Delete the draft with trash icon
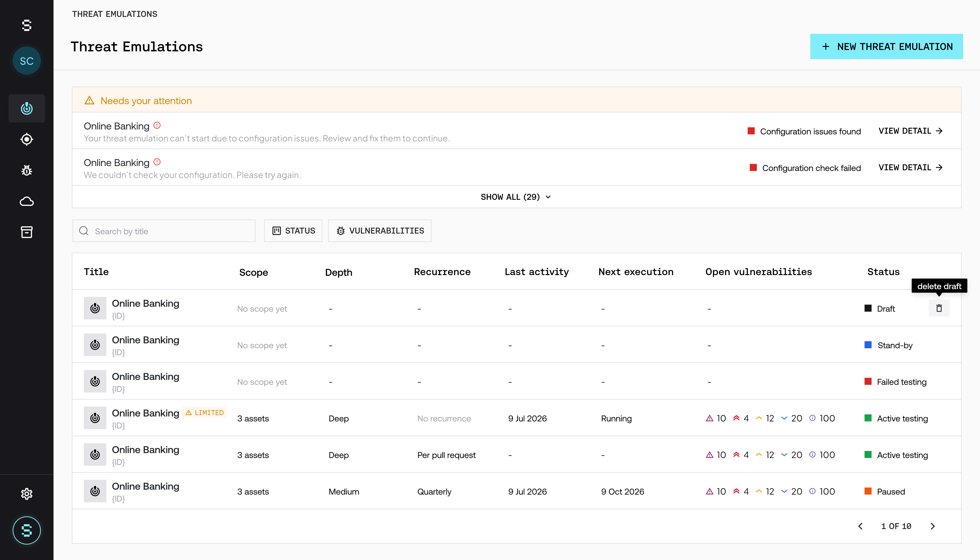The height and width of the screenshot is (560, 980). point(939,308)
